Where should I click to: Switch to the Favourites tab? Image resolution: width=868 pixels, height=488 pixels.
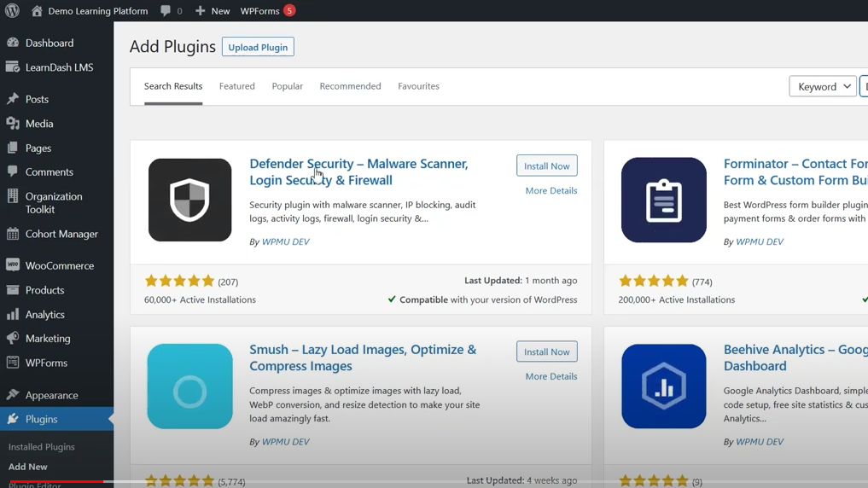coord(418,86)
